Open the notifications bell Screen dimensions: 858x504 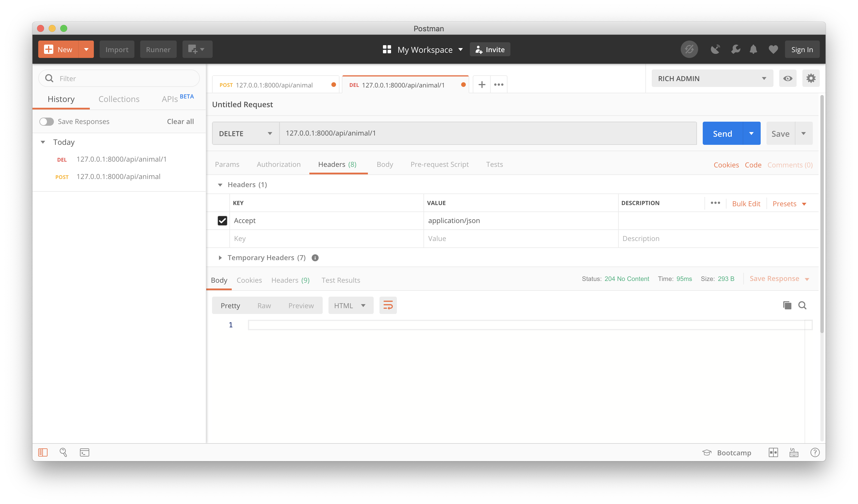pos(753,49)
